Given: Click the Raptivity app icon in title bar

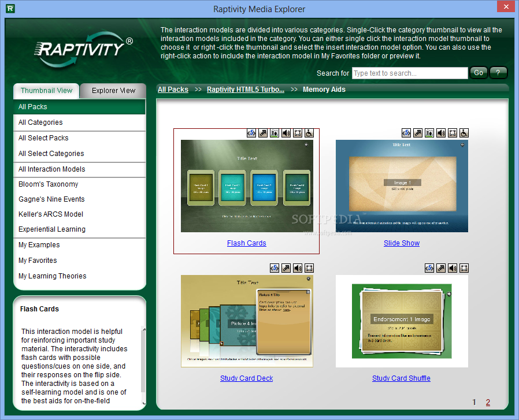Looking at the screenshot, I should [10, 9].
